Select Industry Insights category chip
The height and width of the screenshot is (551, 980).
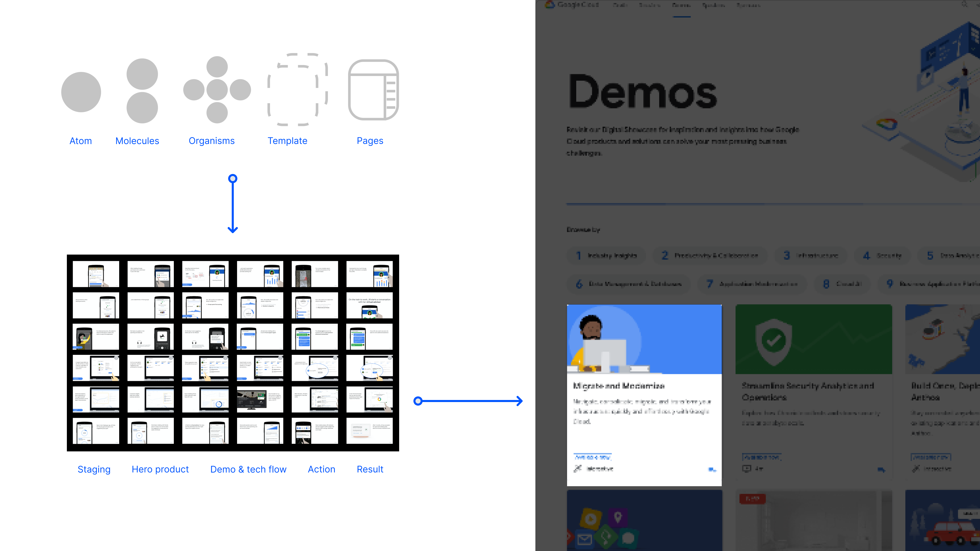[607, 256]
